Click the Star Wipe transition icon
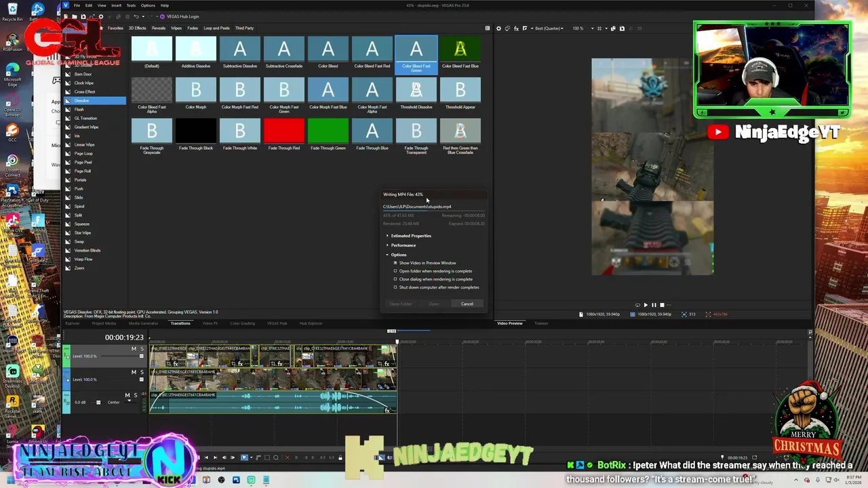The width and height of the screenshot is (868, 488). tap(68, 232)
